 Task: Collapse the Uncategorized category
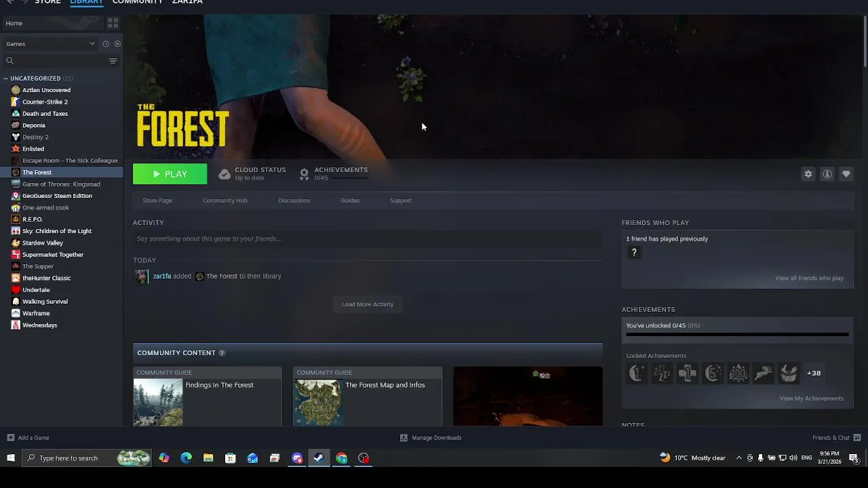pos(5,79)
